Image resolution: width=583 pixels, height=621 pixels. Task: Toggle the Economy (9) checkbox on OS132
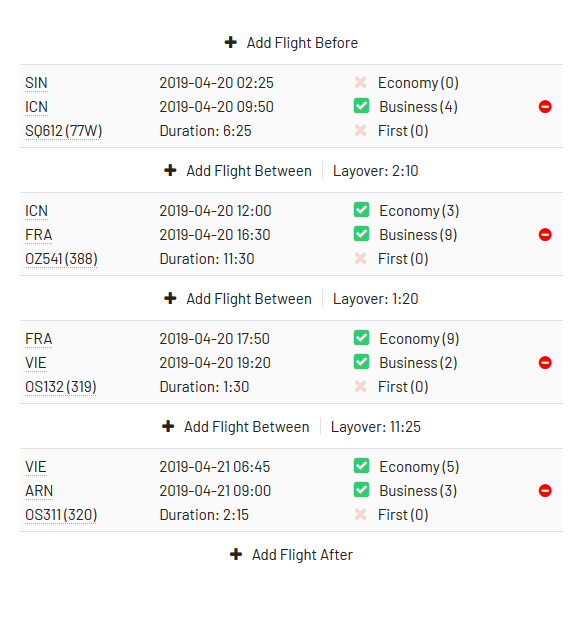click(361, 338)
